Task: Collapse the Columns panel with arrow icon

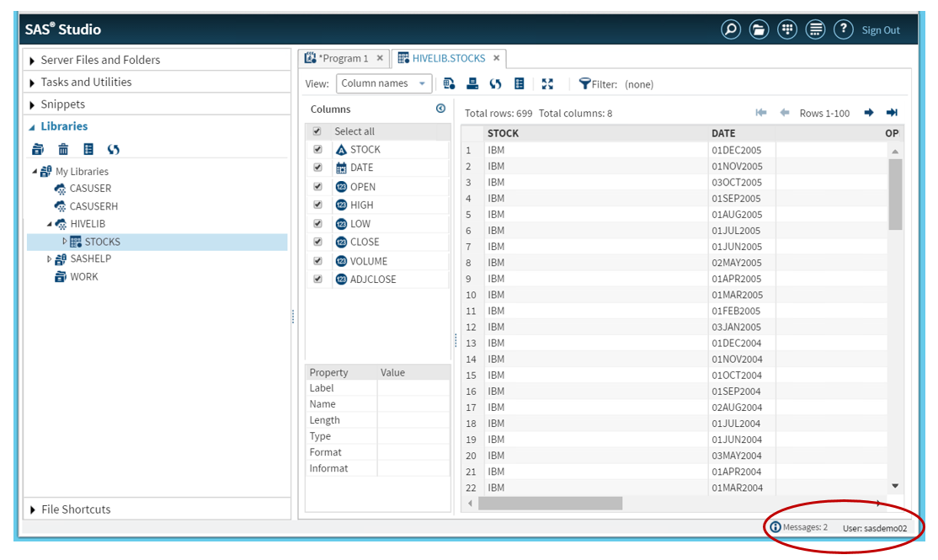Action: pyautogui.click(x=440, y=109)
